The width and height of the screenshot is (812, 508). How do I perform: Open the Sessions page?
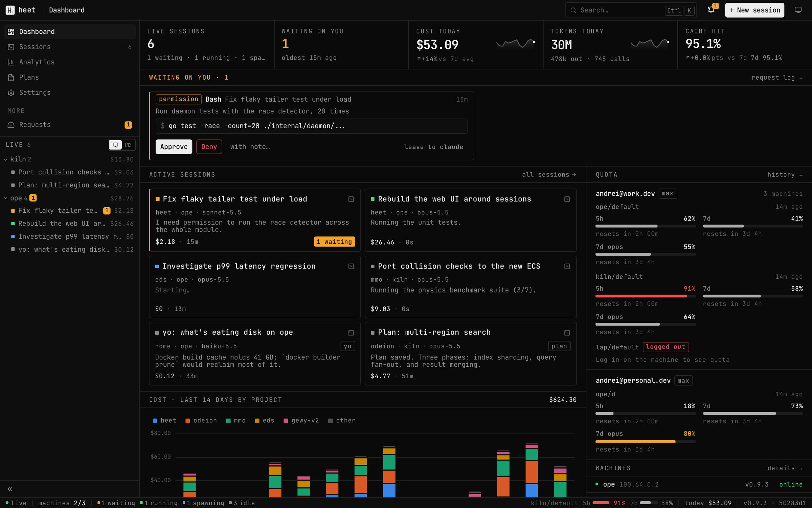tap(70, 47)
